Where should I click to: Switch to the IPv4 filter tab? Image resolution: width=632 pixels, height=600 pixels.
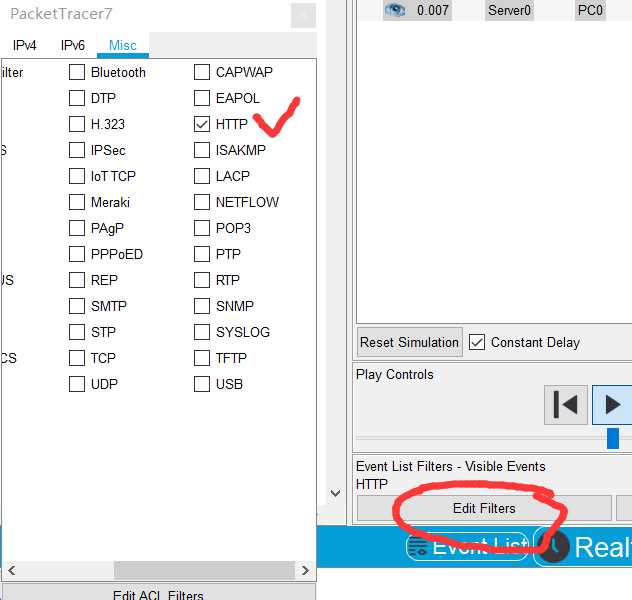[25, 45]
